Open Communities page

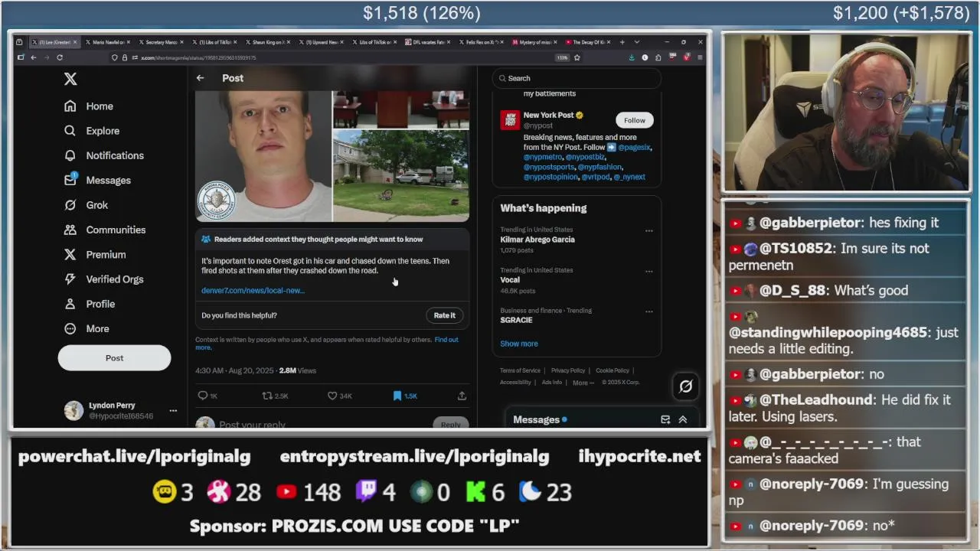click(x=105, y=230)
